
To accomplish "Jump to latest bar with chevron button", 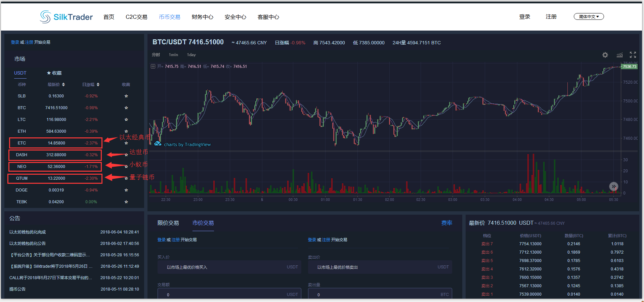I will tap(614, 186).
